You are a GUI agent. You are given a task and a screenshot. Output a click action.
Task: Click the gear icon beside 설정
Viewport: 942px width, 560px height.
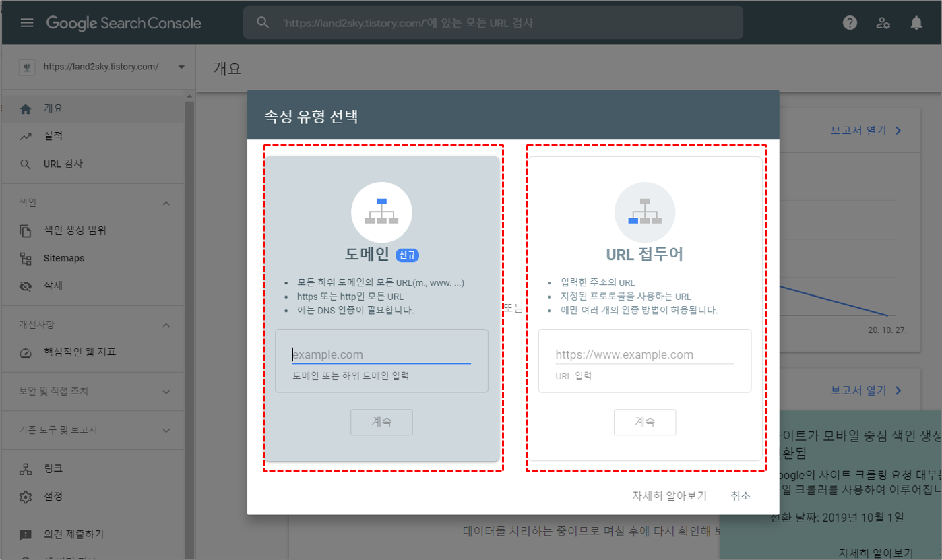tap(26, 497)
